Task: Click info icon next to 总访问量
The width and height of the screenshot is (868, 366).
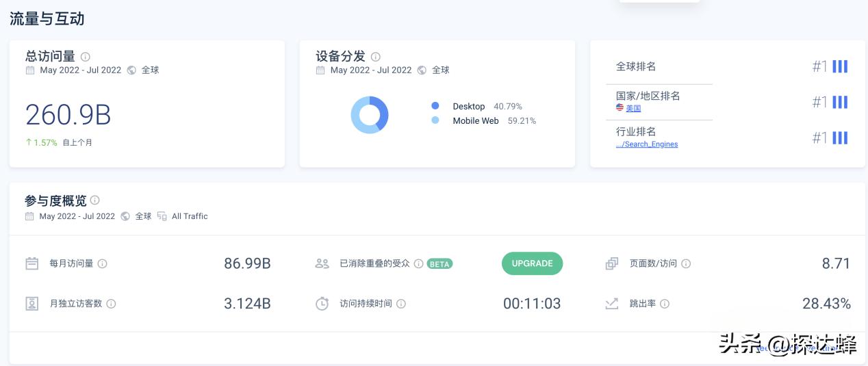Action: (86, 57)
